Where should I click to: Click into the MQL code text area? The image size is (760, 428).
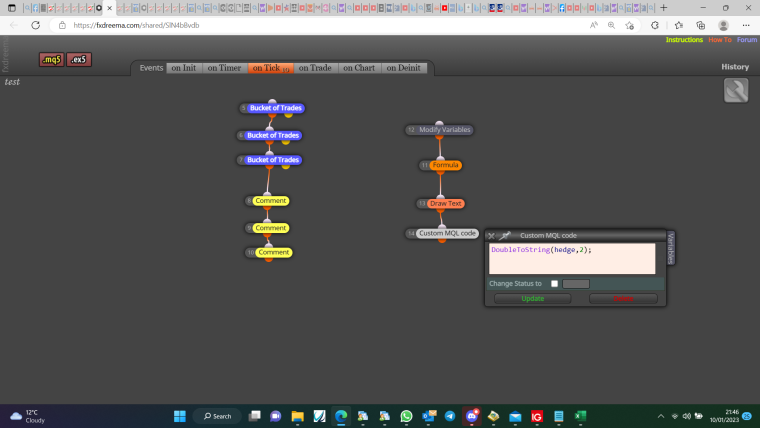(572, 258)
